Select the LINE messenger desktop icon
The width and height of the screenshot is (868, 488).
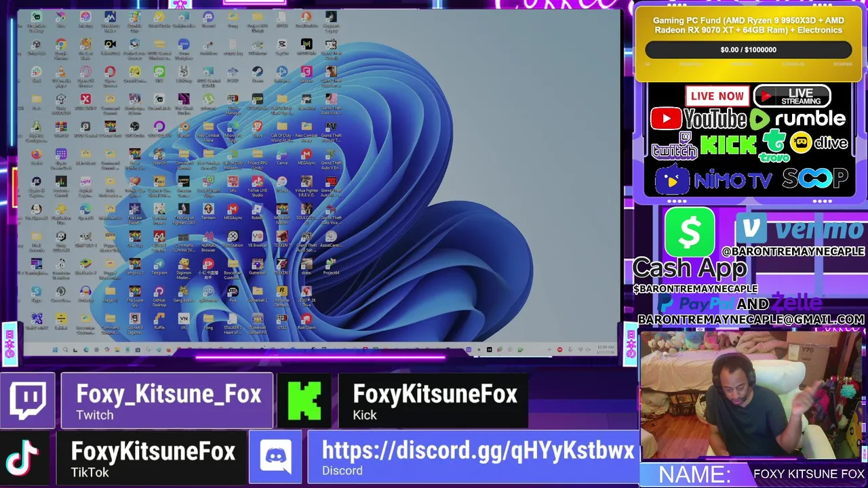(159, 71)
